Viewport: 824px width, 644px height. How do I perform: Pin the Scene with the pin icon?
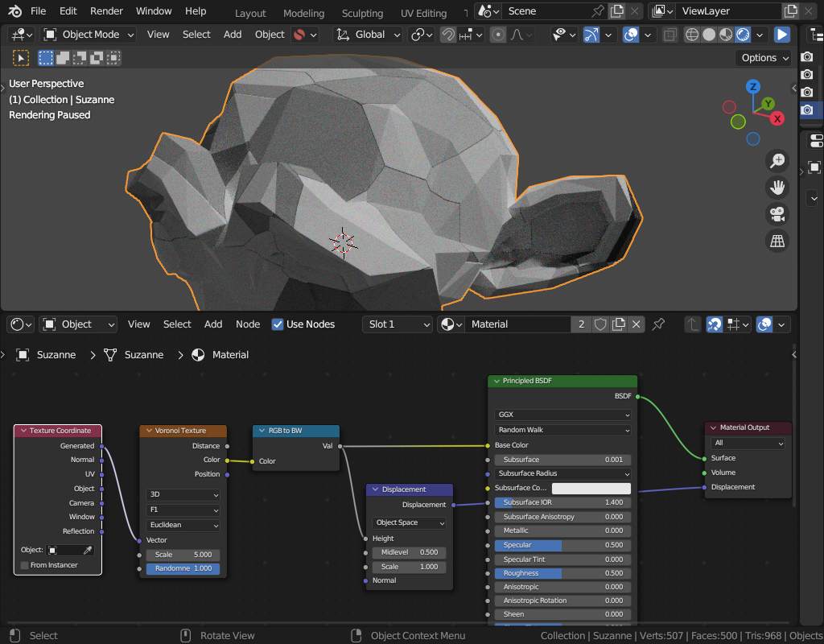pos(598,11)
